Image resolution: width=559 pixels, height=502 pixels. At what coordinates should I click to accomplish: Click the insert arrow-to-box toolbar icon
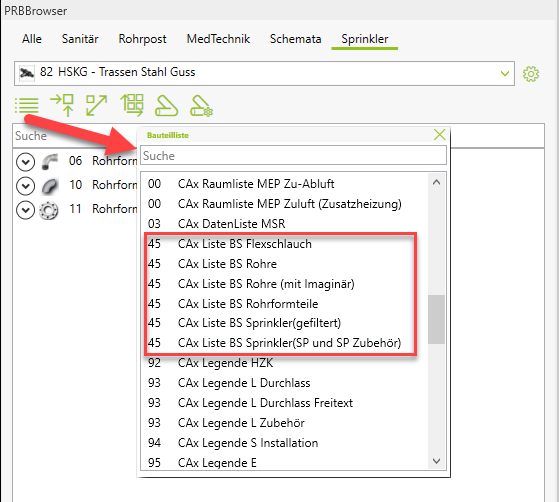62,105
